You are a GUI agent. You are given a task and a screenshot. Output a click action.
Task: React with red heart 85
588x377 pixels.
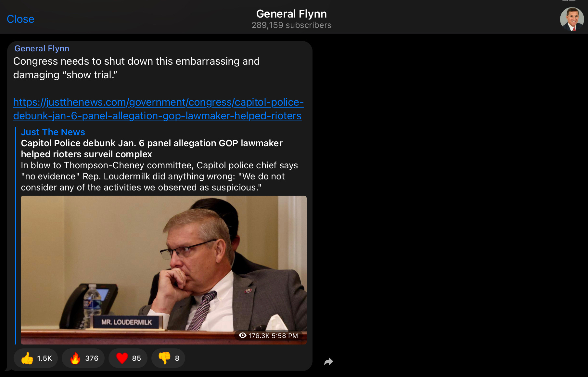128,358
